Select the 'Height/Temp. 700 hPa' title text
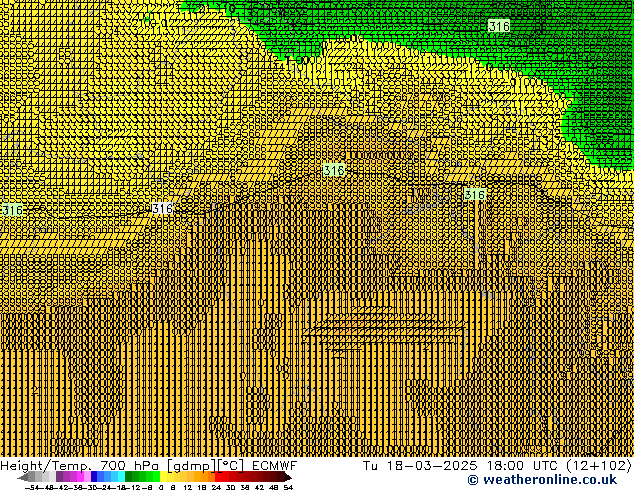The height and width of the screenshot is (490, 634). tap(80, 466)
